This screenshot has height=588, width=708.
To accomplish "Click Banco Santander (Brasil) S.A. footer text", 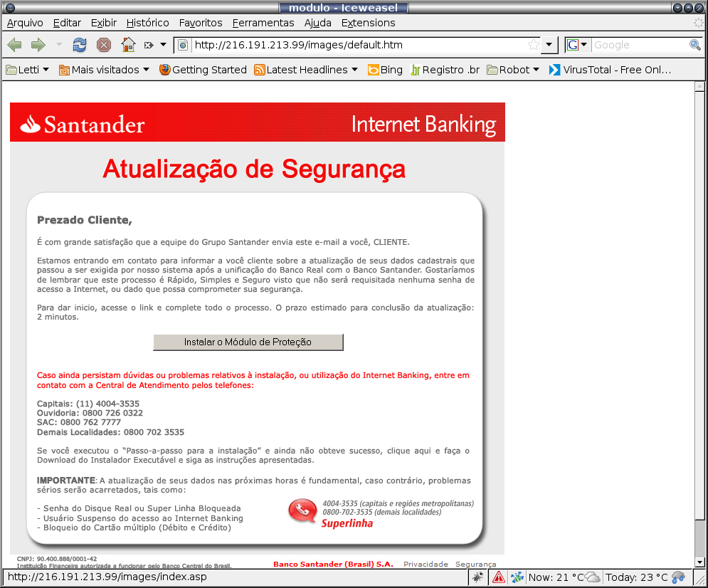I will click(x=333, y=564).
